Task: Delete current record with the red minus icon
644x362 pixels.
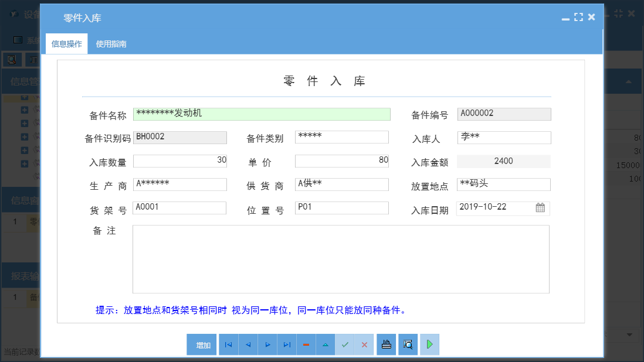Action: point(306,344)
